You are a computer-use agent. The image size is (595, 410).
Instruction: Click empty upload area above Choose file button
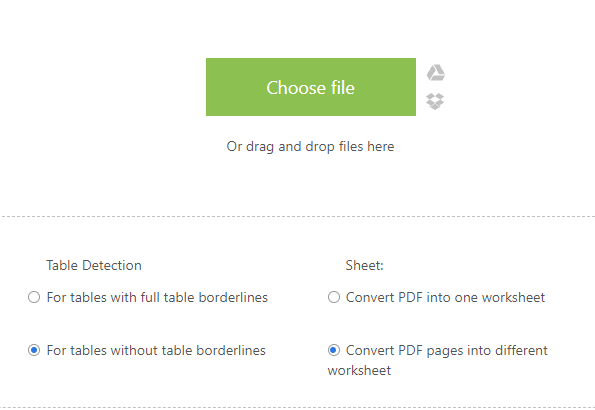pyautogui.click(x=311, y=28)
